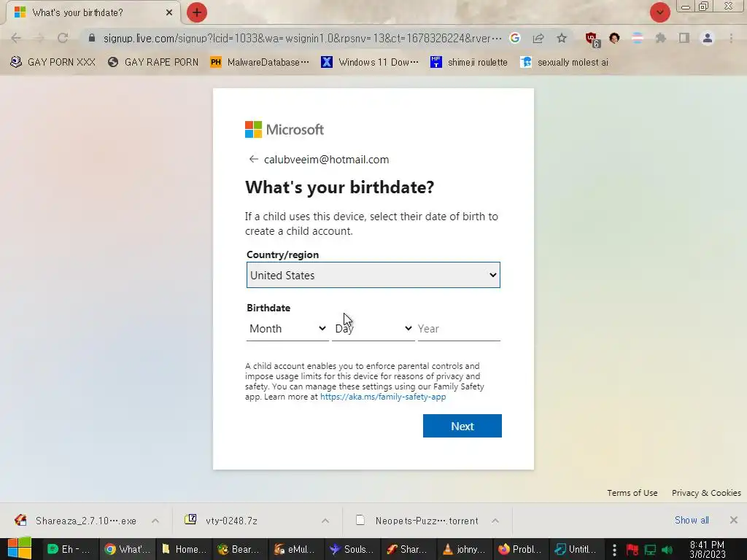Click the Google icon in address bar
The height and width of the screenshot is (560, 747).
click(x=515, y=38)
